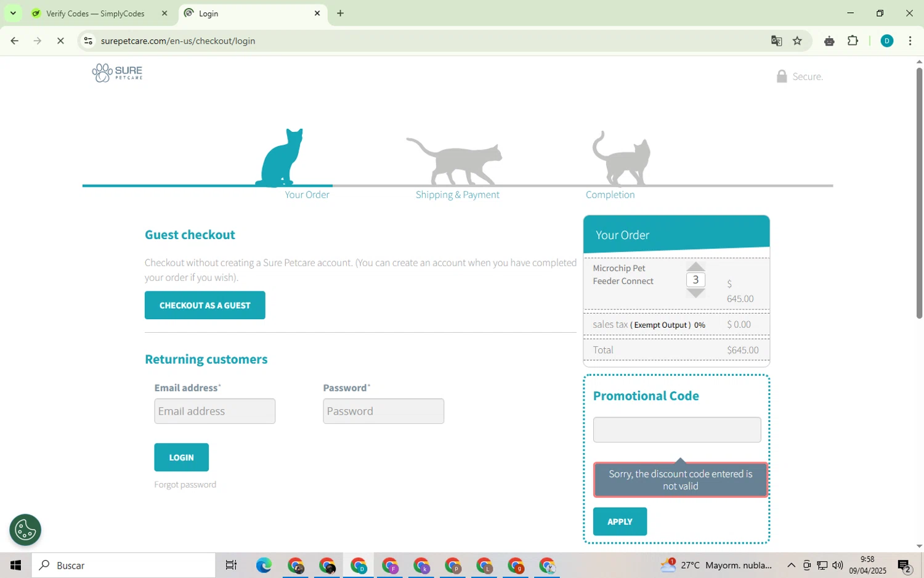This screenshot has width=924, height=578.
Task: Click the Secure padlock icon
Action: tap(782, 76)
